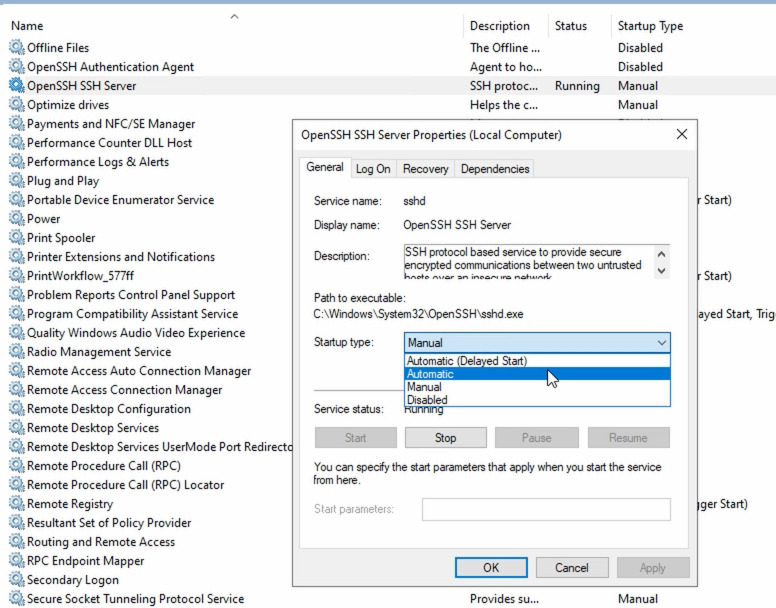Click the 'Helps the c...' description of Optimize drives
Image resolution: width=776 pixels, height=608 pixels.
(504, 105)
